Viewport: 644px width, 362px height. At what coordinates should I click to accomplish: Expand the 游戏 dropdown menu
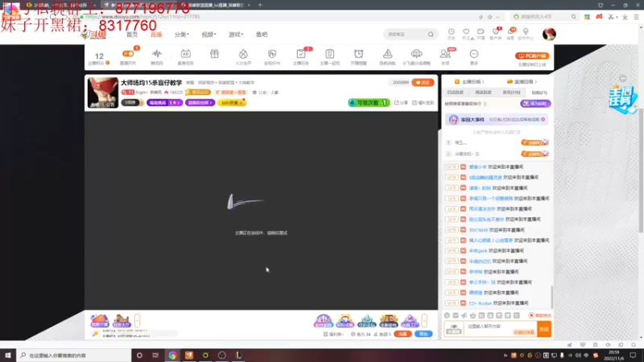click(x=236, y=35)
